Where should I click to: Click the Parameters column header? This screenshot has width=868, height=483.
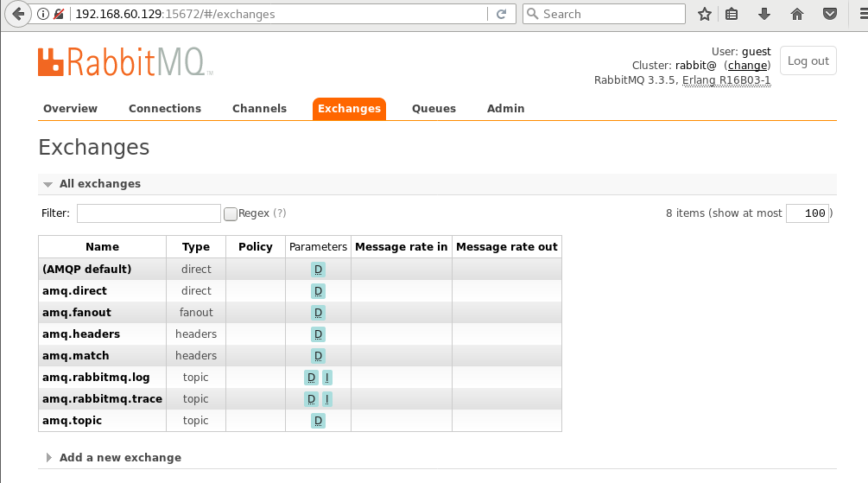coord(319,247)
